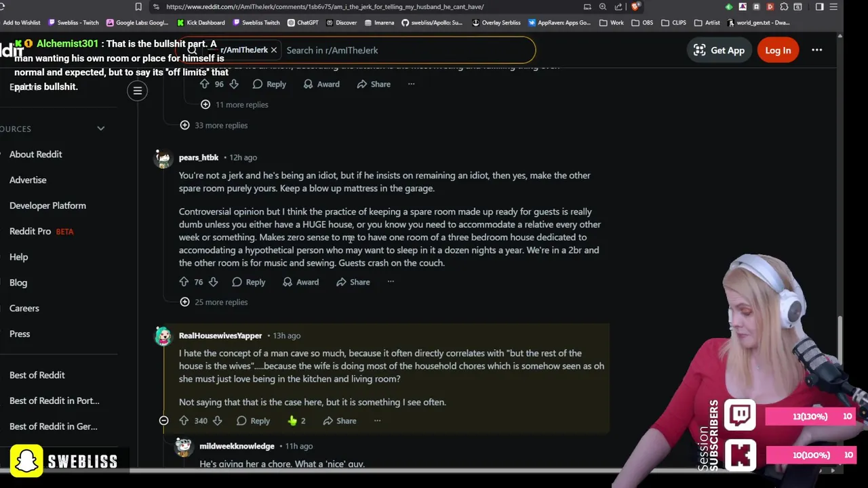Share the RealHousewivesYapper comment
The image size is (868, 488).
pos(339,421)
